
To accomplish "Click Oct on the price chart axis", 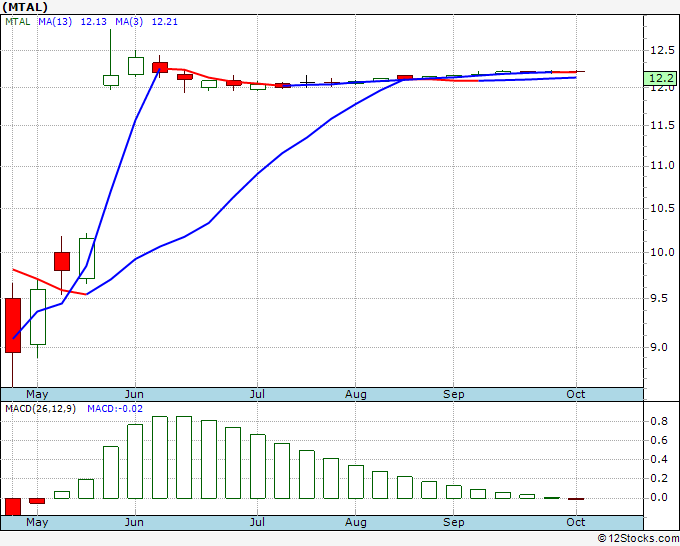I will pos(575,394).
